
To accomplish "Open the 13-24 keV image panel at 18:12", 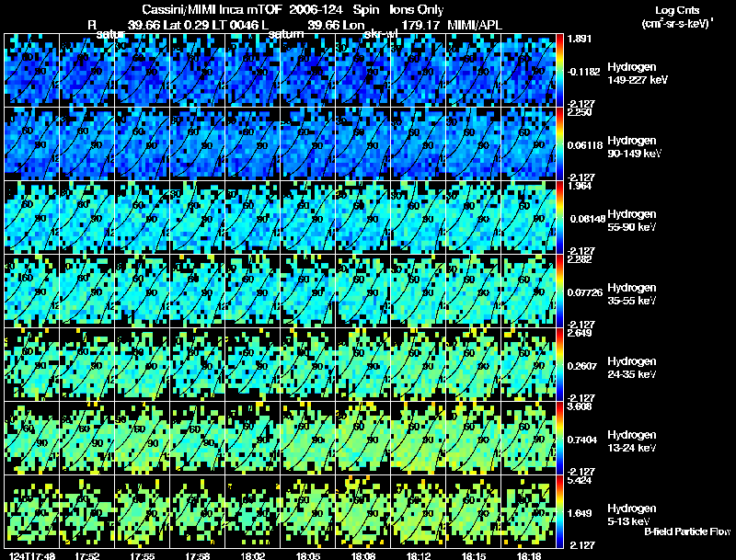I will click(x=419, y=439).
